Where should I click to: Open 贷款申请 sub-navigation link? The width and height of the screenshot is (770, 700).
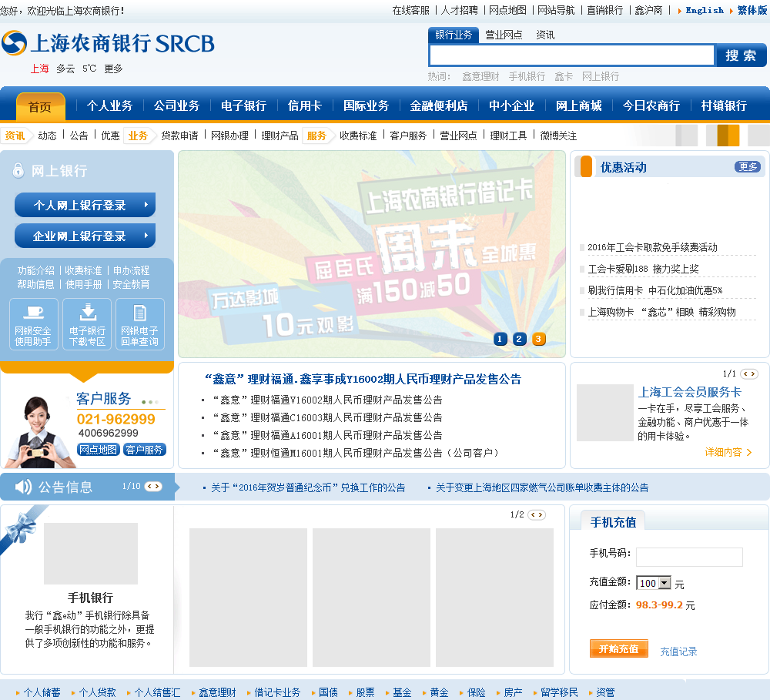click(x=179, y=136)
